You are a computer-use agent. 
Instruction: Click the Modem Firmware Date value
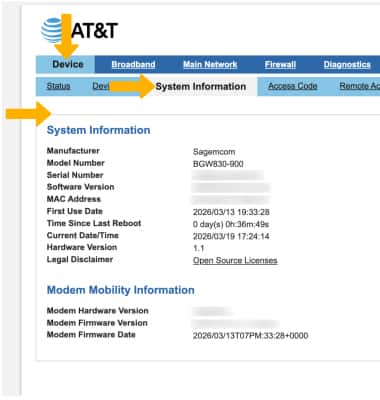250,336
